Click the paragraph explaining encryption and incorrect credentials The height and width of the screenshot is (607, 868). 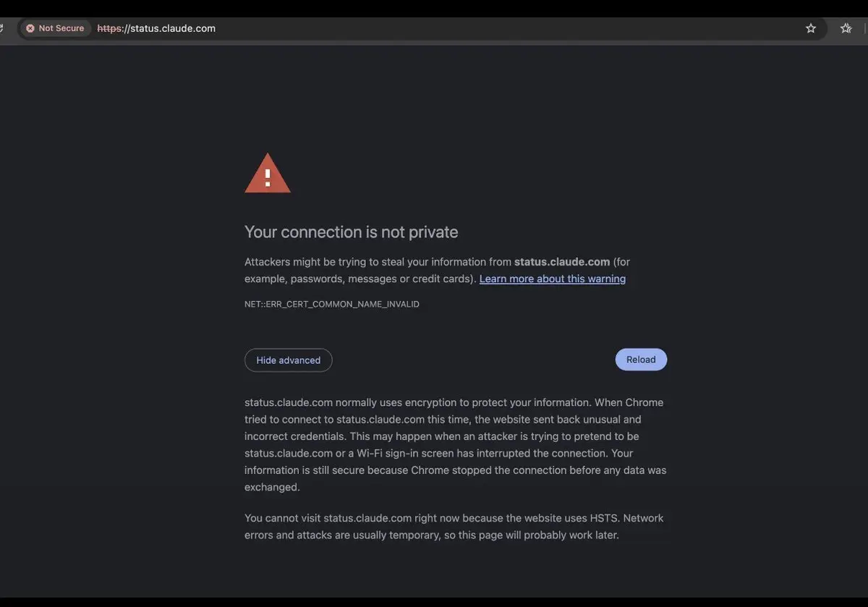[x=456, y=445]
